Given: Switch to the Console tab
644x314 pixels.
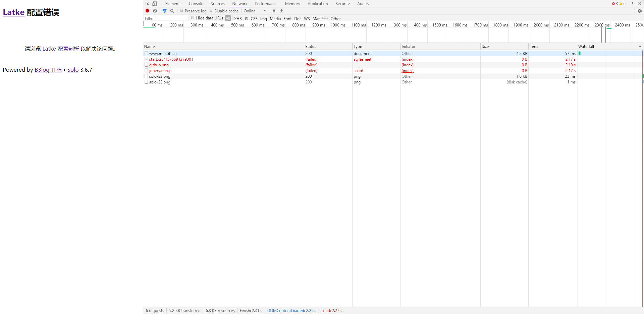Looking at the screenshot, I should (196, 4).
